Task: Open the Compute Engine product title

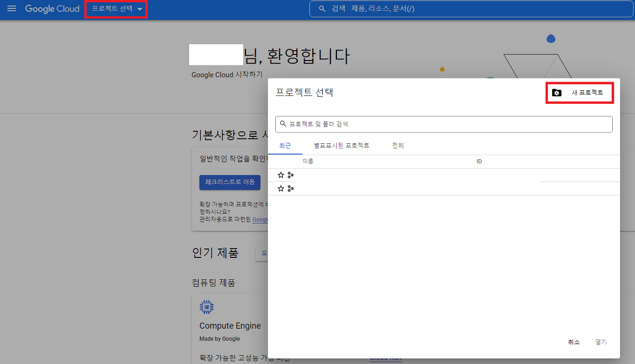Action: (230, 326)
